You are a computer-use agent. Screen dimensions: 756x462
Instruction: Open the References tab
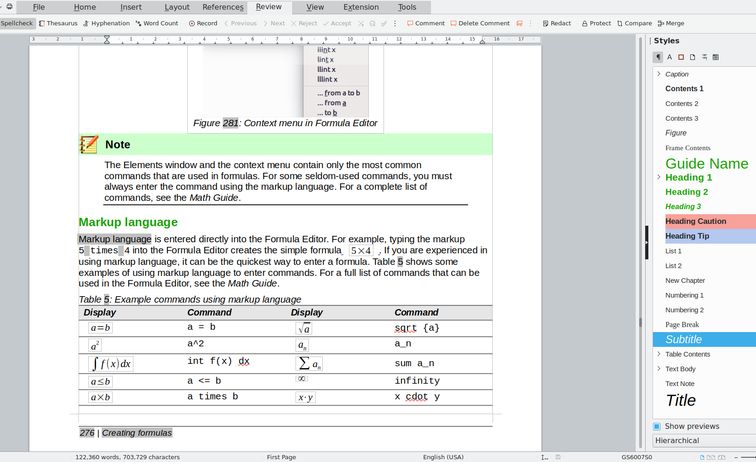pos(222,7)
